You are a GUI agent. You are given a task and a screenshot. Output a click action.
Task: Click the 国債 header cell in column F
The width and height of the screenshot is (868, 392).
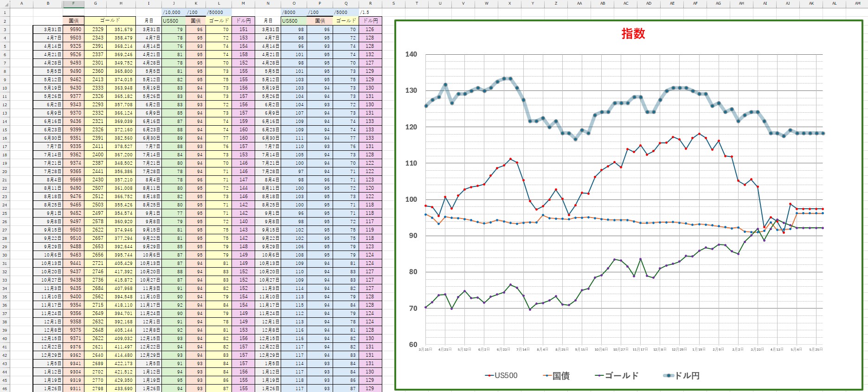click(x=73, y=21)
